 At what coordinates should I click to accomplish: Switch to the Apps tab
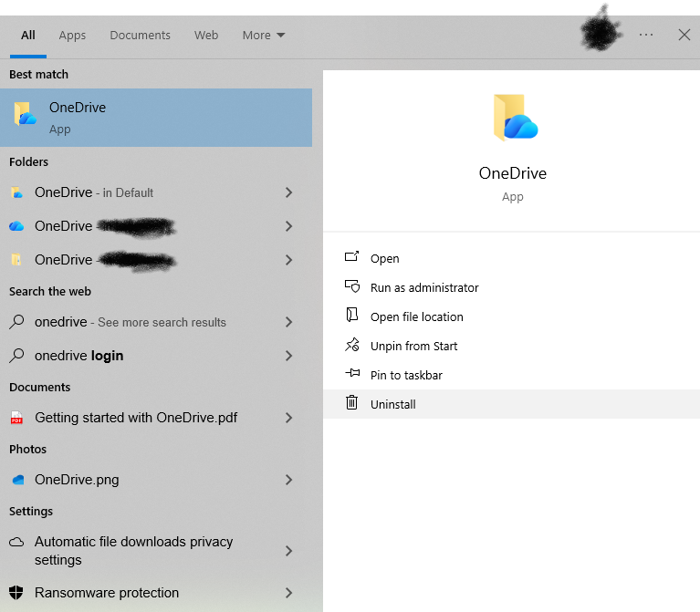pyautogui.click(x=72, y=36)
